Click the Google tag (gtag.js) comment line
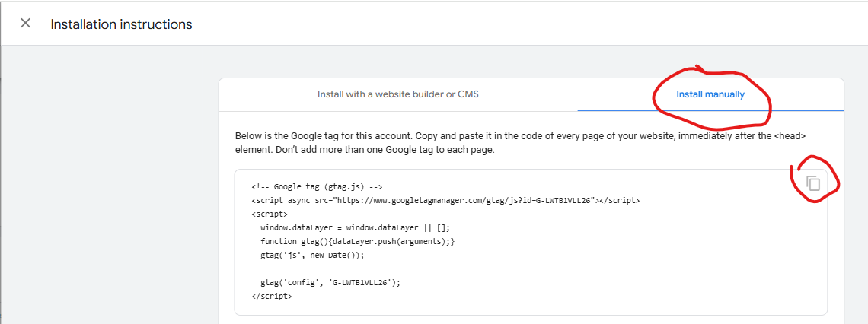 (x=317, y=186)
